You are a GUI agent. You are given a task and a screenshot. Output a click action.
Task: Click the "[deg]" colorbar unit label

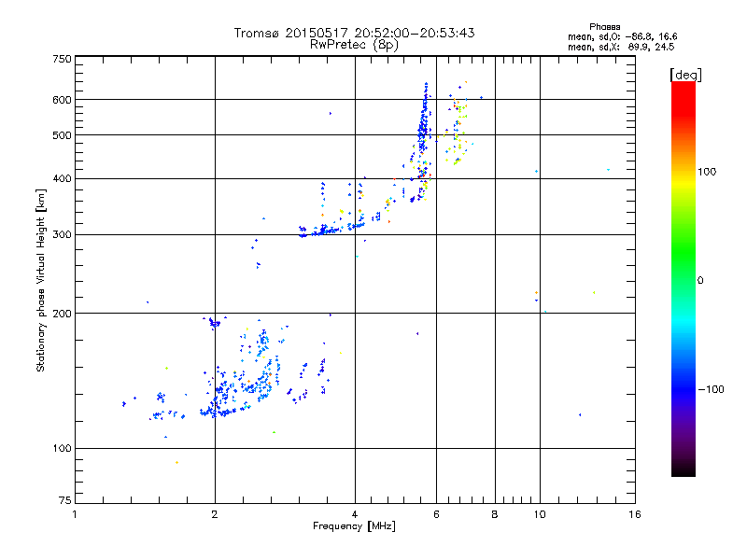tap(685, 75)
